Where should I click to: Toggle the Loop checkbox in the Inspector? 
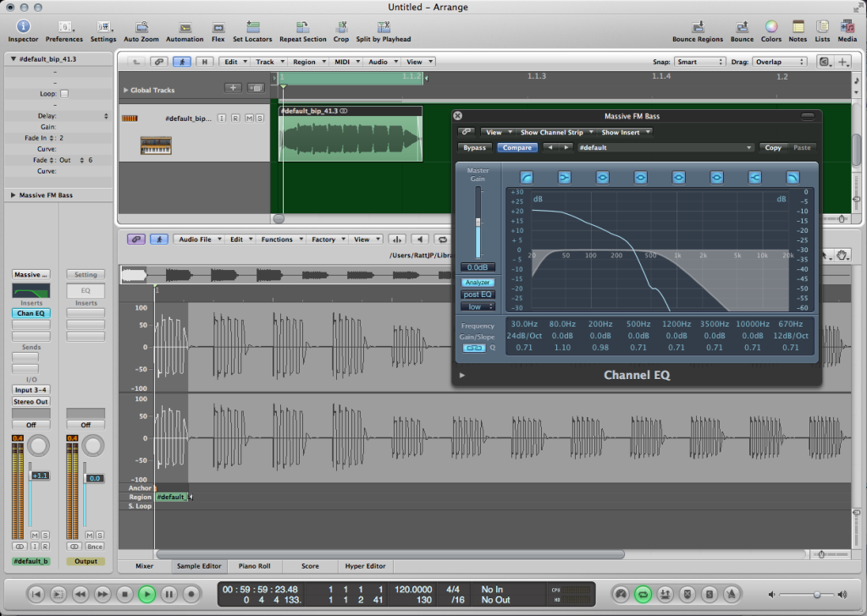coord(64,94)
